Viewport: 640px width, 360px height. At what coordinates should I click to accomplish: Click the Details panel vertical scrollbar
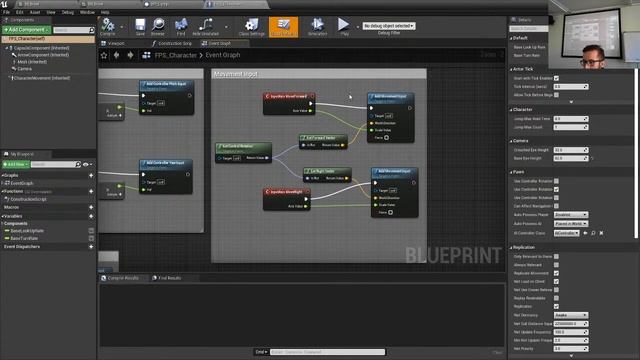pyautogui.click(x=636, y=153)
